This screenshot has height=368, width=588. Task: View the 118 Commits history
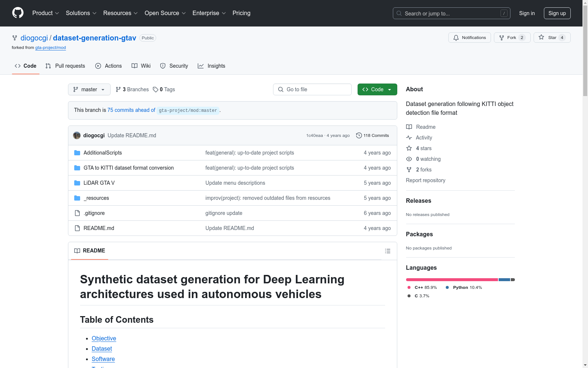[372, 135]
